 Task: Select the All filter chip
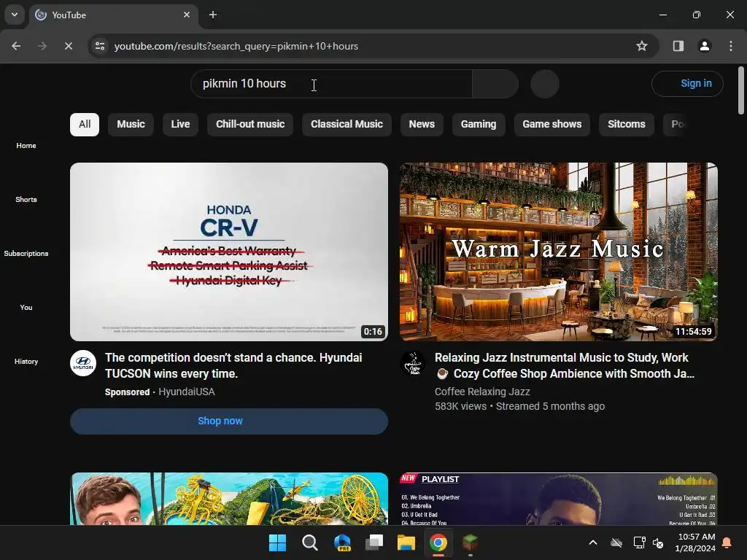[85, 124]
